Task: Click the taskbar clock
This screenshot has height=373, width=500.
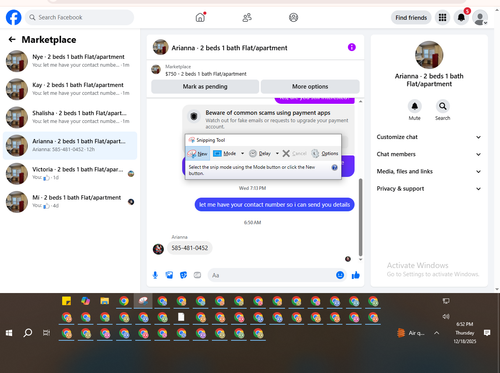Action: [465, 333]
